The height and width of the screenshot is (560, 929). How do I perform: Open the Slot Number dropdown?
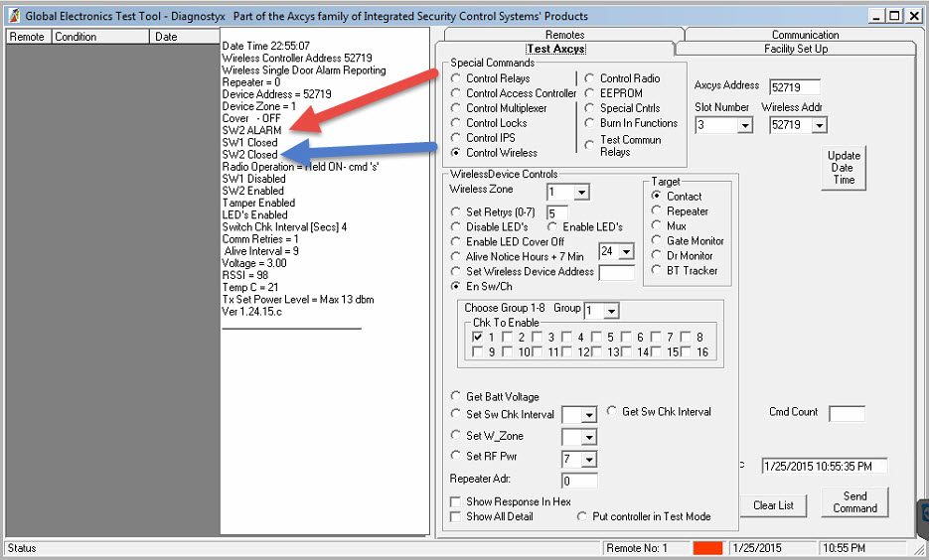click(x=745, y=125)
